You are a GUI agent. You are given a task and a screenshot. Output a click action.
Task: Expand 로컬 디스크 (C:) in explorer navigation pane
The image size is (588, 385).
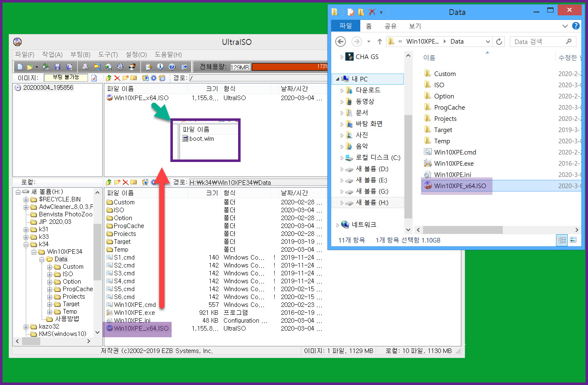[x=342, y=158]
